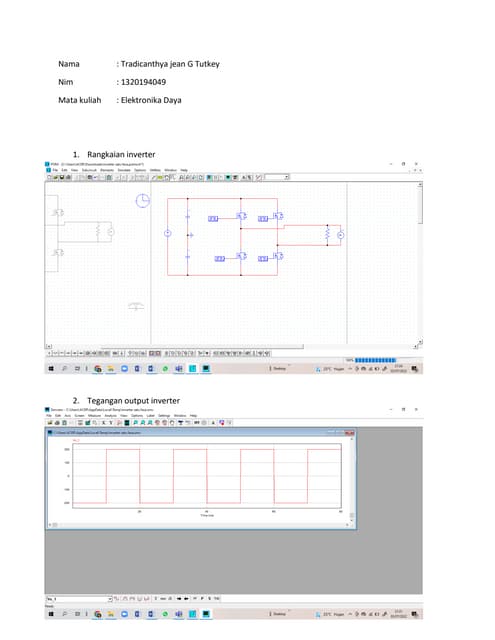The width and height of the screenshot is (495, 640).
Task: Open Settings menu in Simview window
Action: coord(164,416)
